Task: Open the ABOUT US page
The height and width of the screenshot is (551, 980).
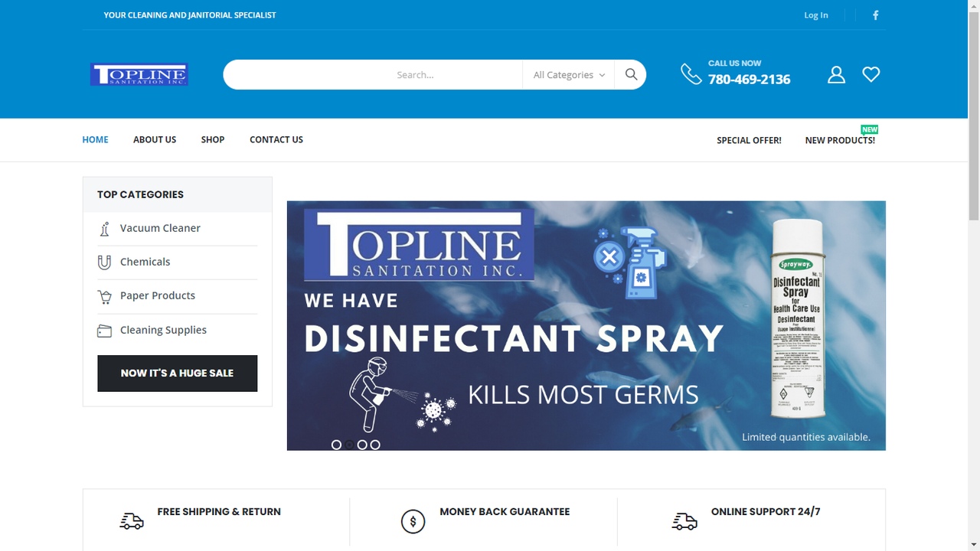Action: click(x=155, y=139)
